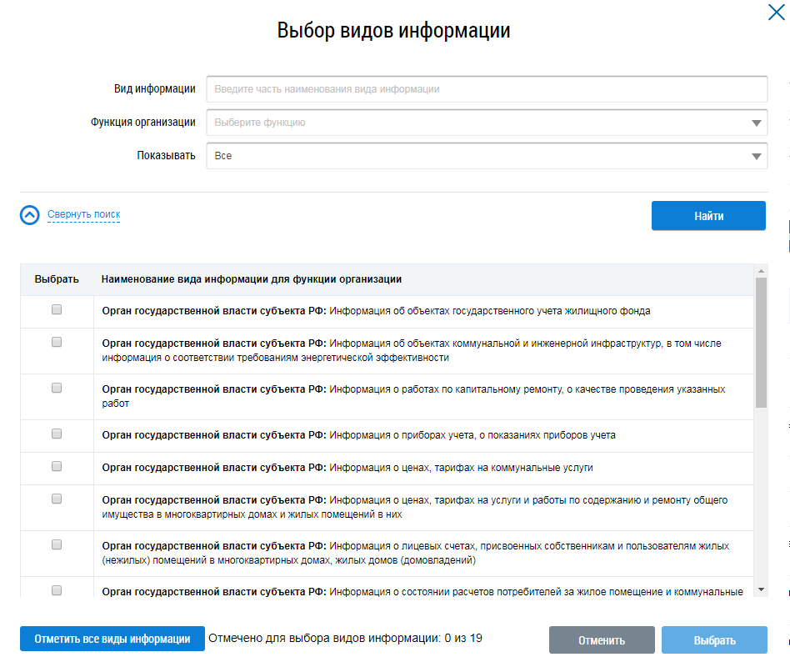Open the 'Функция организации' dropdown
The height and width of the screenshot is (672, 790).
(487, 123)
